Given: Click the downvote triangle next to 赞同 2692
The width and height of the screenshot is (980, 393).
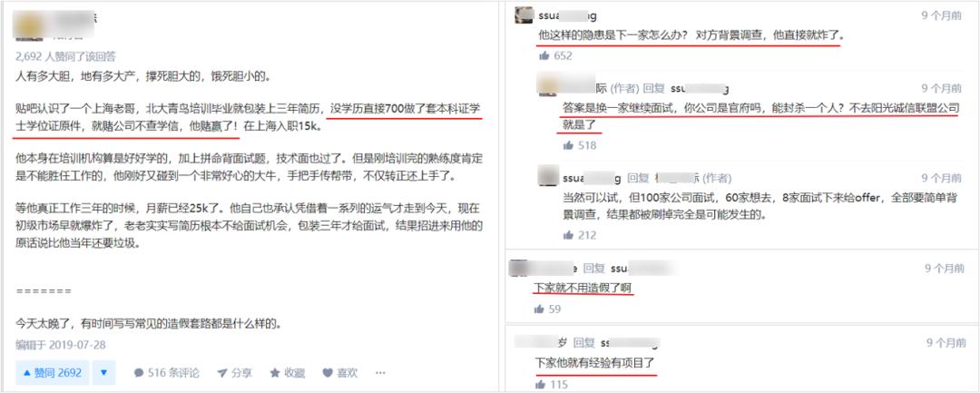Looking at the screenshot, I should tap(103, 373).
